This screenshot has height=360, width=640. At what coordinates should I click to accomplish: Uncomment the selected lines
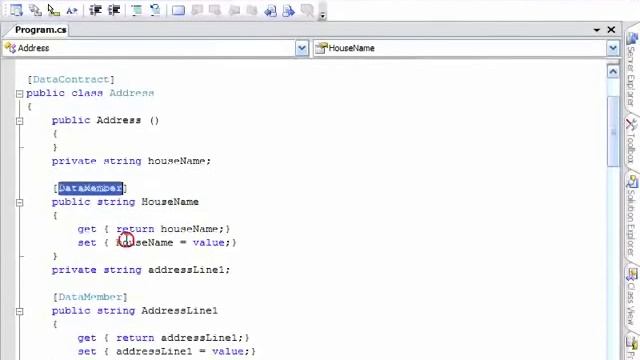[x=155, y=10]
